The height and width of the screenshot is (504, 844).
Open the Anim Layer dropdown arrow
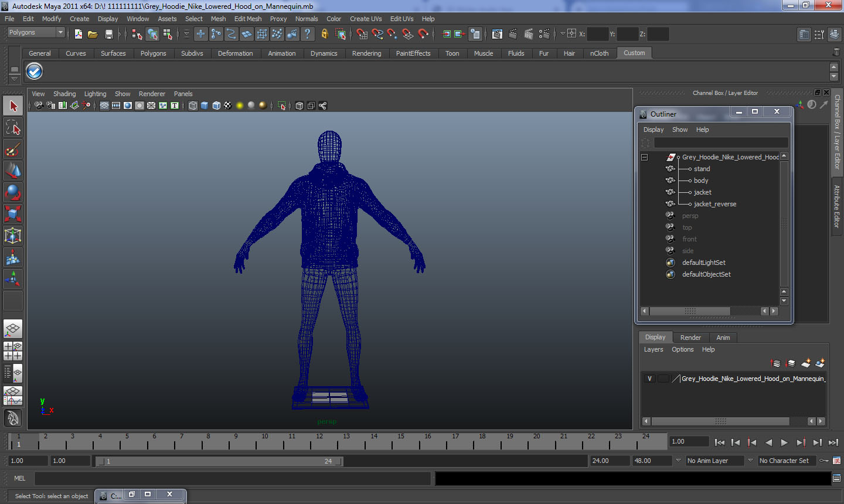[x=678, y=461]
